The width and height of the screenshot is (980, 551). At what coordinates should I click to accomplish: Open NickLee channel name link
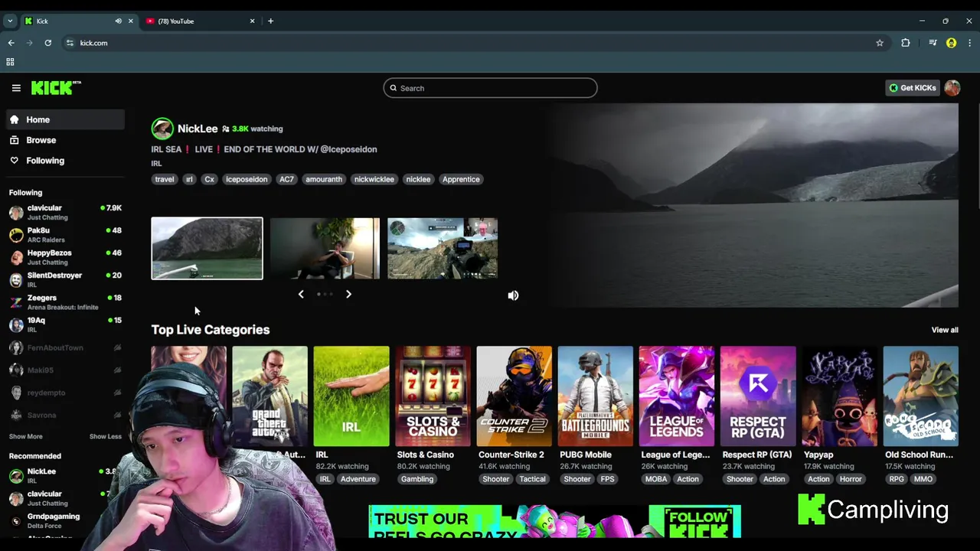tap(198, 129)
